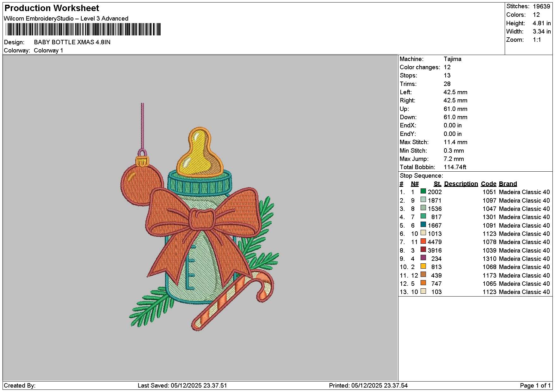The width and height of the screenshot is (555, 392).
Task: Click the yellow swatch for stop 10
Action: 423,266
